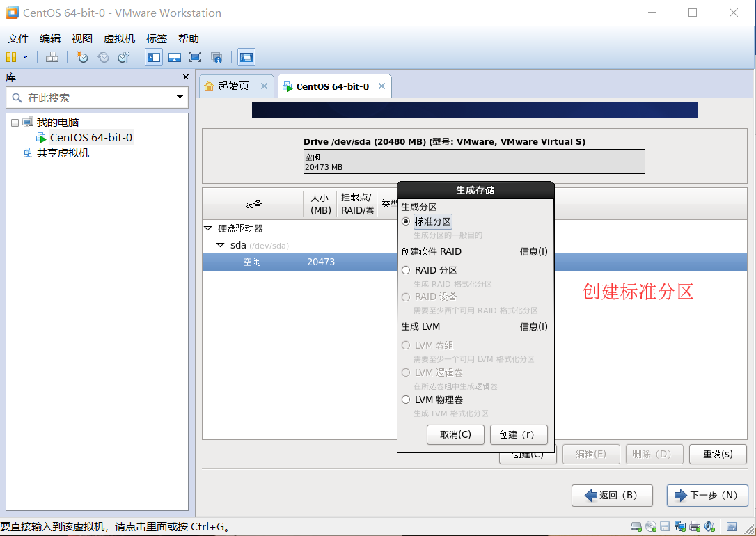
Task: Open power options dropdown next to pause icon
Action: click(x=26, y=57)
